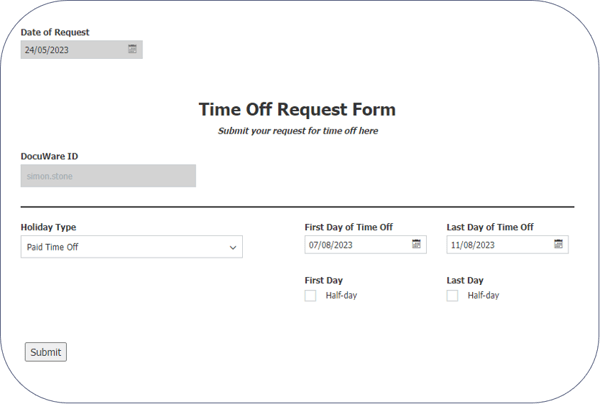
Task: Click the Date of Request label
Action: [x=56, y=32]
